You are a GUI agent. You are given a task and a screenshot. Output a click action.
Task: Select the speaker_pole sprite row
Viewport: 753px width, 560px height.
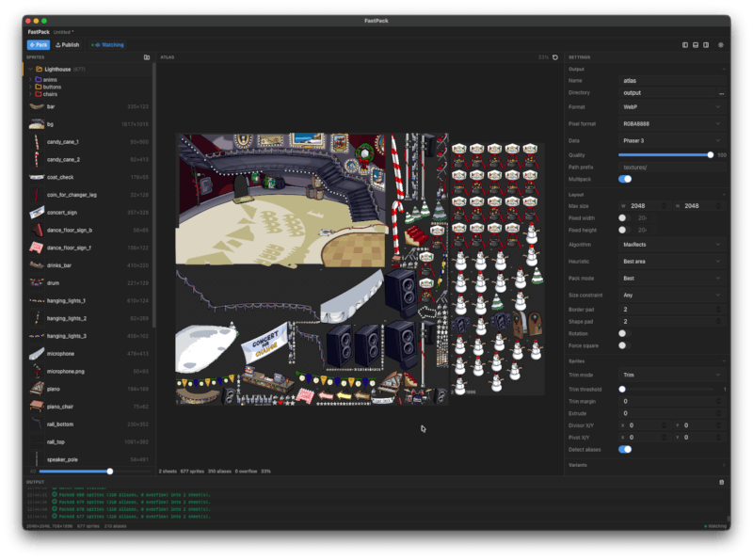[88, 459]
